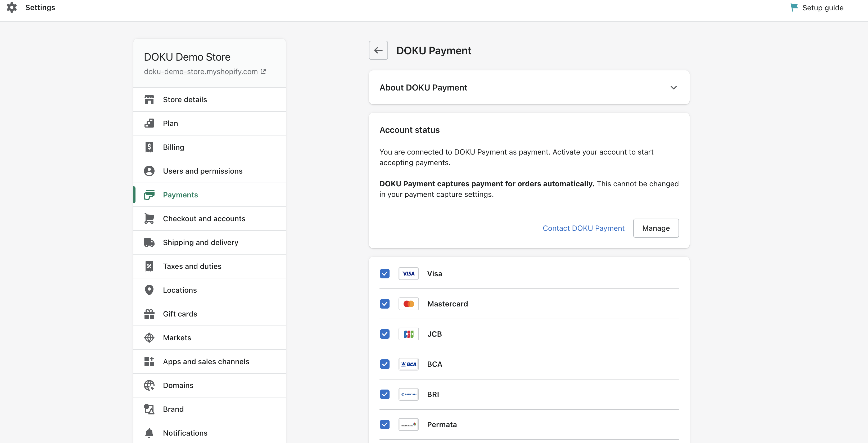
Task: Click the Apps and sales channels icon
Action: tap(149, 361)
